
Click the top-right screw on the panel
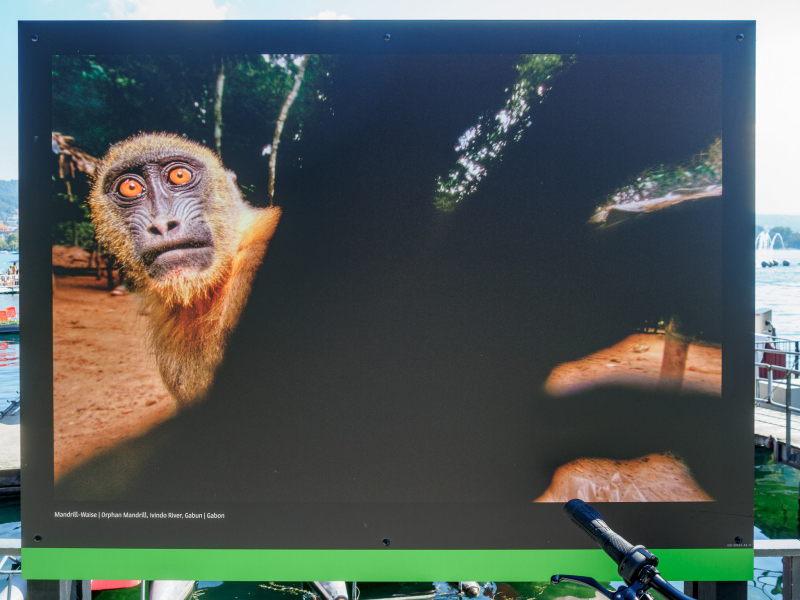pyautogui.click(x=740, y=37)
